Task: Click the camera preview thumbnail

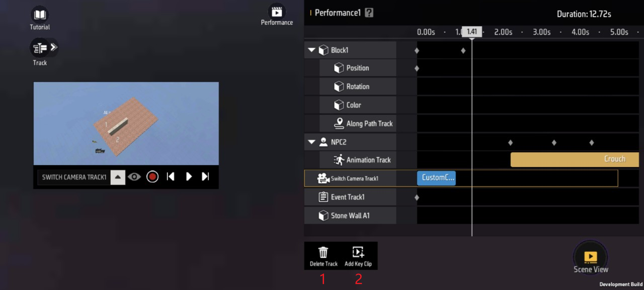Action: coord(126,123)
